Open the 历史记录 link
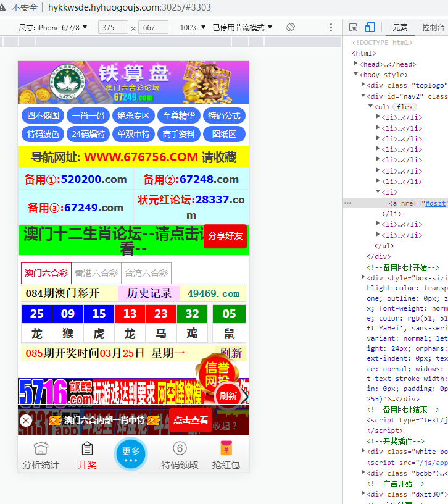The height and width of the screenshot is (504, 448). click(x=149, y=293)
